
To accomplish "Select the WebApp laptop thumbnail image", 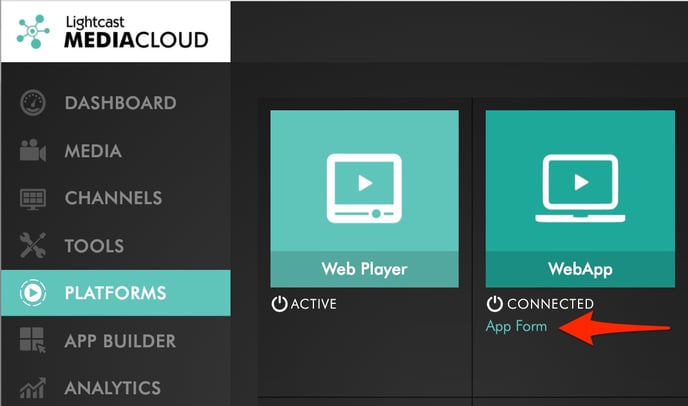I will [x=580, y=186].
